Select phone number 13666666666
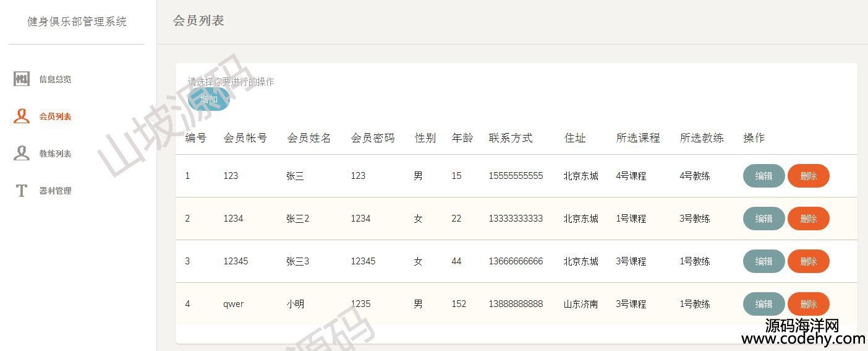Viewport: 868px width, 351px height. point(516,261)
